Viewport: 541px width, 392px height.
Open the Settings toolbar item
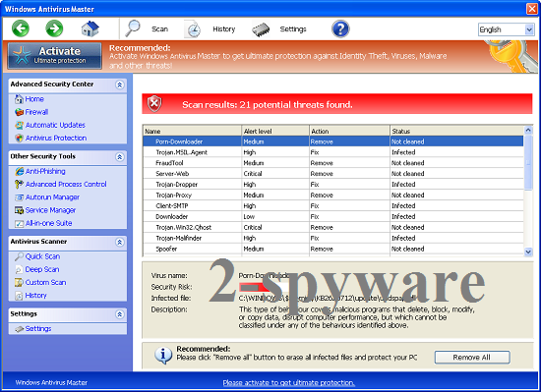293,29
